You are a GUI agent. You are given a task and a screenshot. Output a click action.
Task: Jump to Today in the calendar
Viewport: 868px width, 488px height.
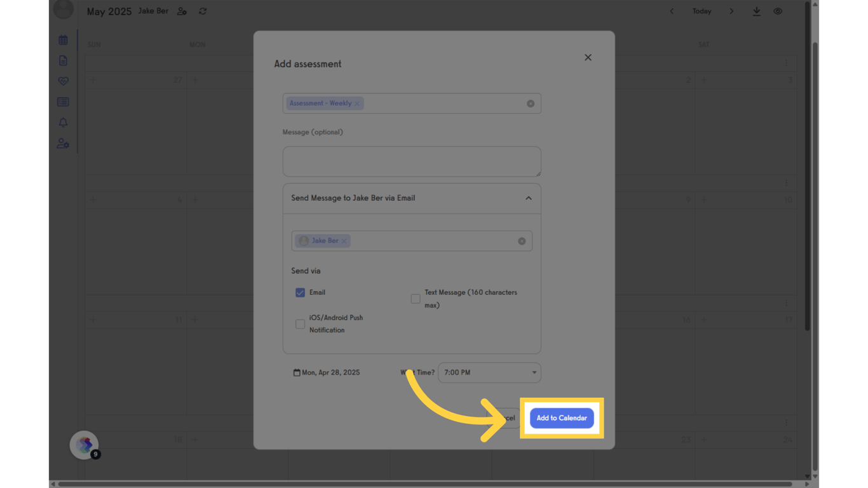702,11
